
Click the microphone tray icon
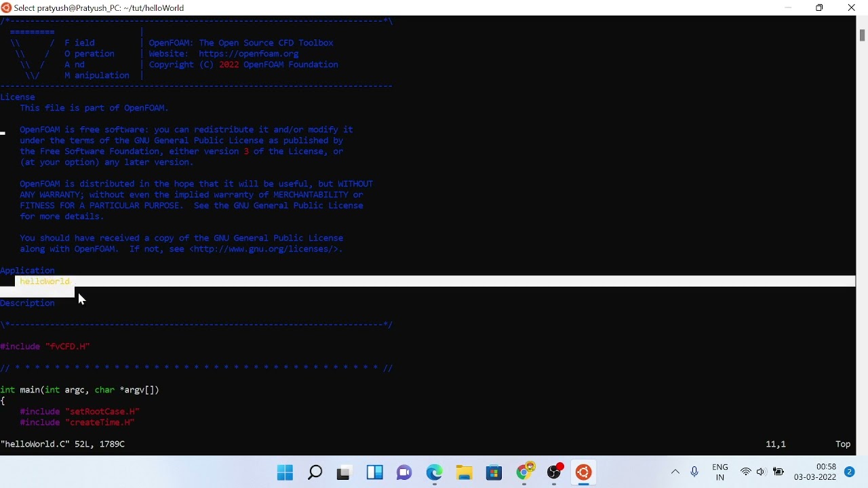[694, 472]
